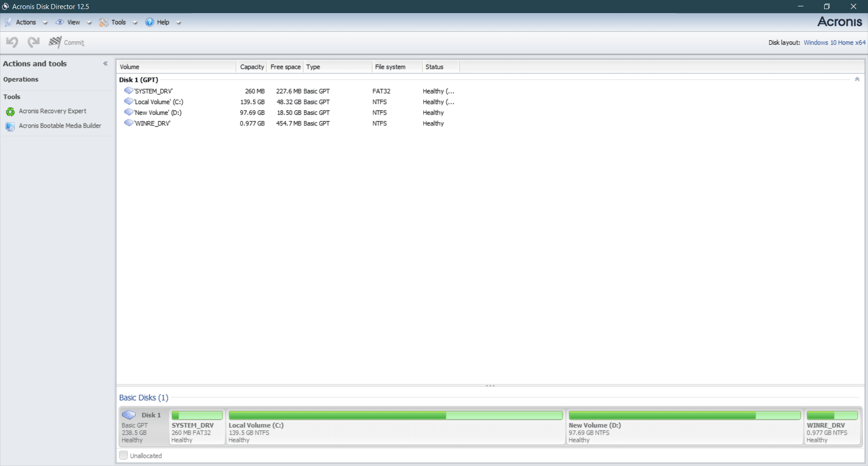This screenshot has width=868, height=466.
Task: Click the New Volume (D:) row icon
Action: [129, 112]
